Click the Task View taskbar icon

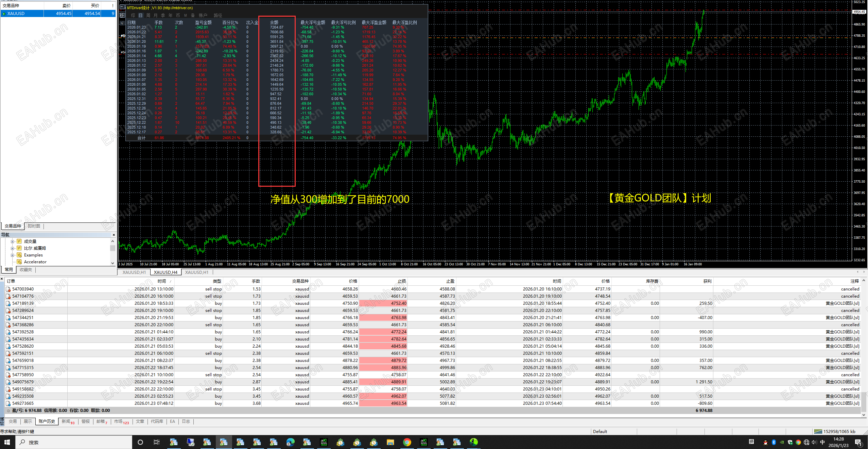pyautogui.click(x=156, y=442)
